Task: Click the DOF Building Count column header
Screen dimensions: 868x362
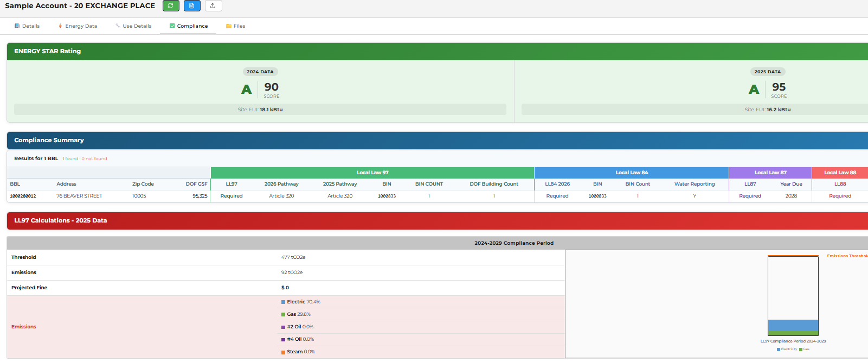Action: pos(494,184)
